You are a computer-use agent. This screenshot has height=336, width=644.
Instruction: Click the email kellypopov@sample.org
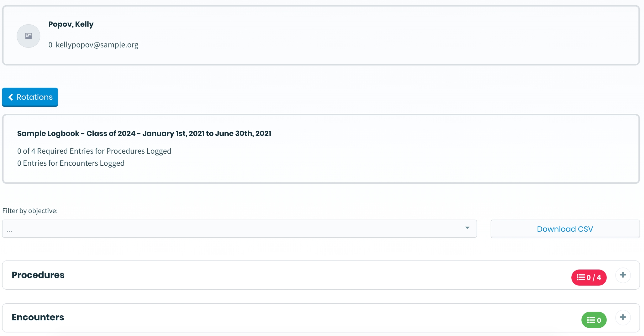[97, 45]
